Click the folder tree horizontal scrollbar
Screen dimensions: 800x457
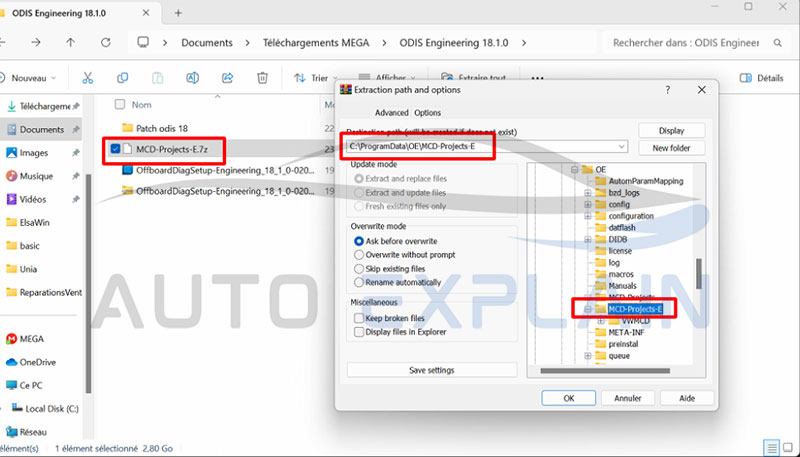pyautogui.click(x=605, y=371)
